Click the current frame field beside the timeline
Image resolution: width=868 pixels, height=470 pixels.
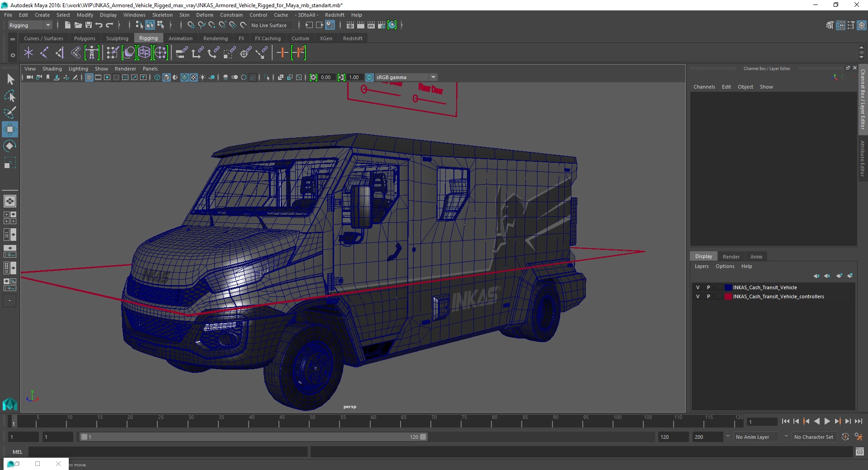tap(762, 422)
